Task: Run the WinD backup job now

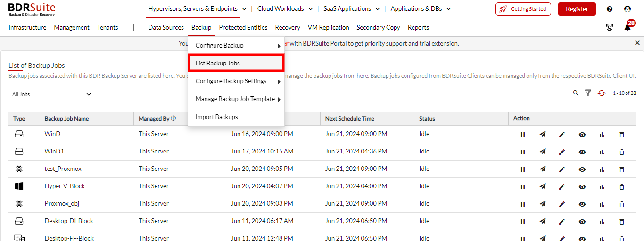Action: [x=543, y=135]
